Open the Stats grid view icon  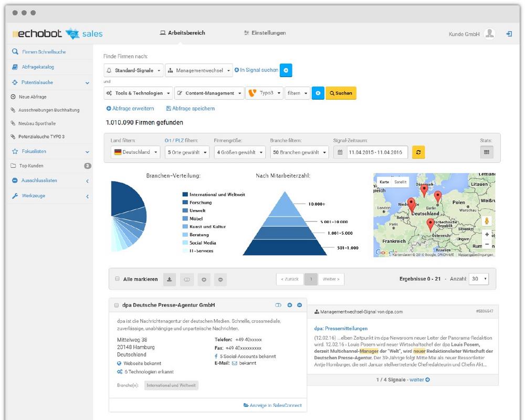(x=487, y=152)
